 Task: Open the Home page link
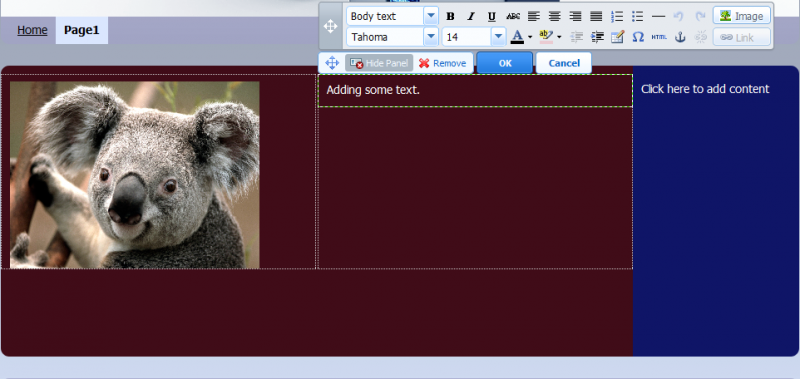click(x=32, y=30)
